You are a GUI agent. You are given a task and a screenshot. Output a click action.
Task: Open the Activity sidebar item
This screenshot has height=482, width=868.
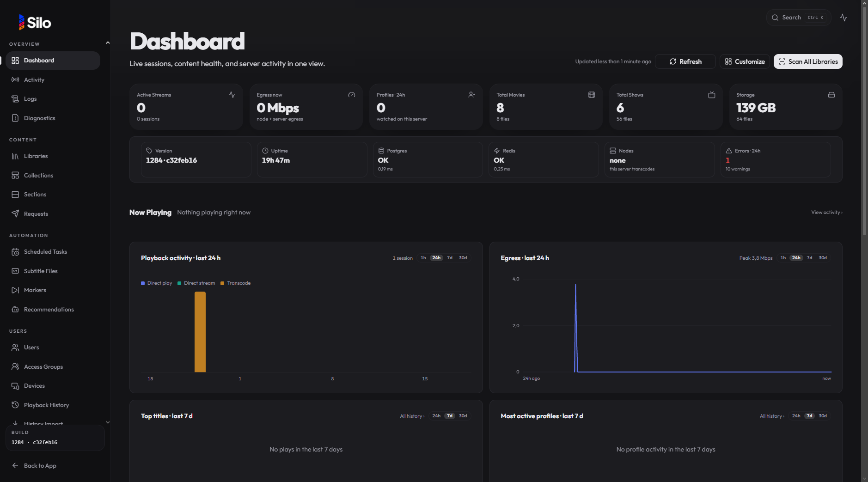53,80
